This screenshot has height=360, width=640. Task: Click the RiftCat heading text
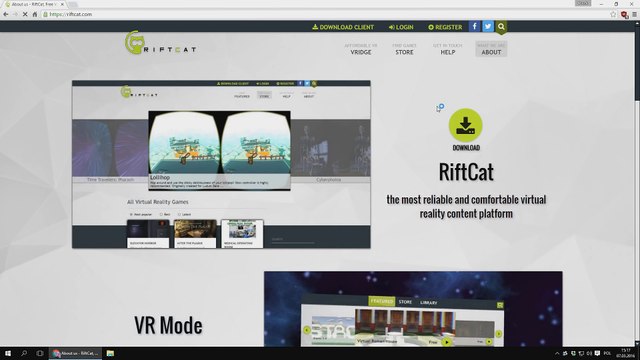tap(466, 172)
